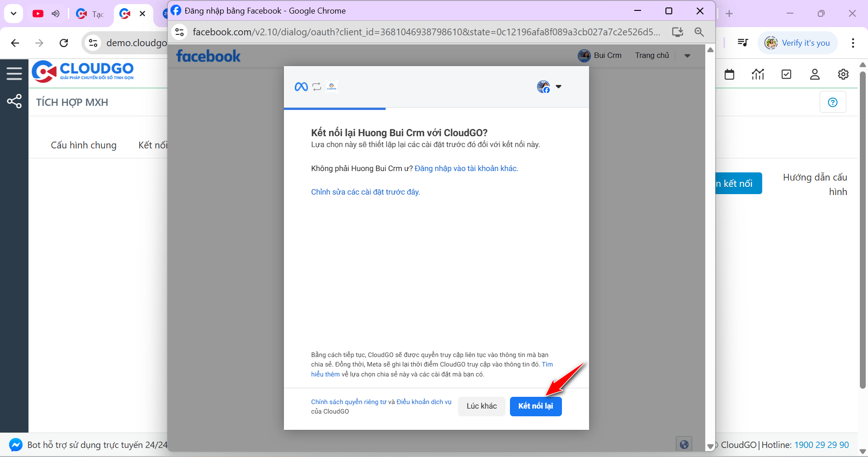This screenshot has width=868, height=457.
Task: Click the user profile icon
Action: (x=814, y=74)
